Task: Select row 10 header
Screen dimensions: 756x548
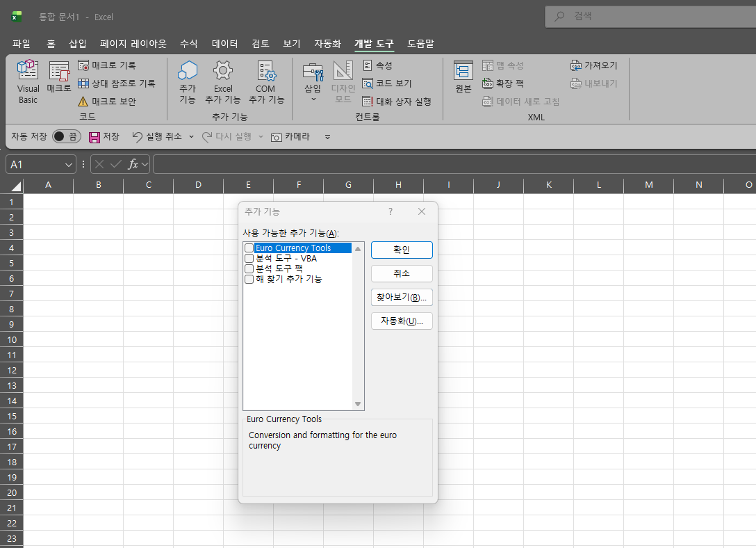Action: tap(12, 340)
